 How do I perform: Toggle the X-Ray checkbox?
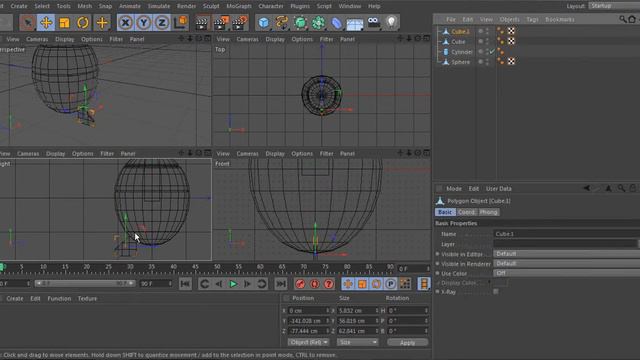(496, 291)
